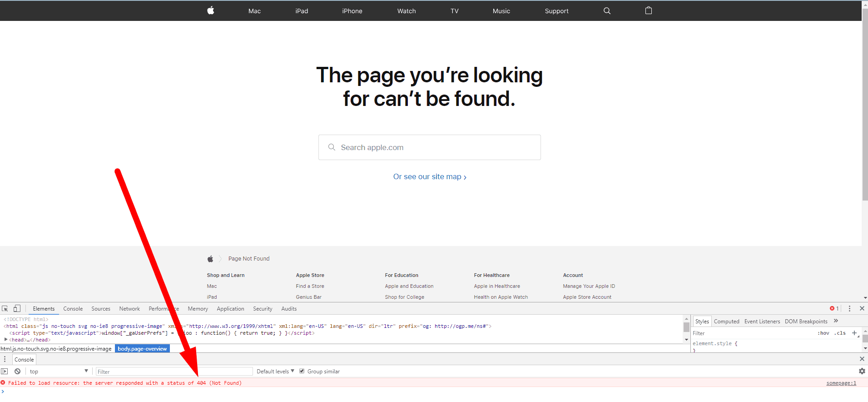Open Apple Store Account link

point(587,297)
